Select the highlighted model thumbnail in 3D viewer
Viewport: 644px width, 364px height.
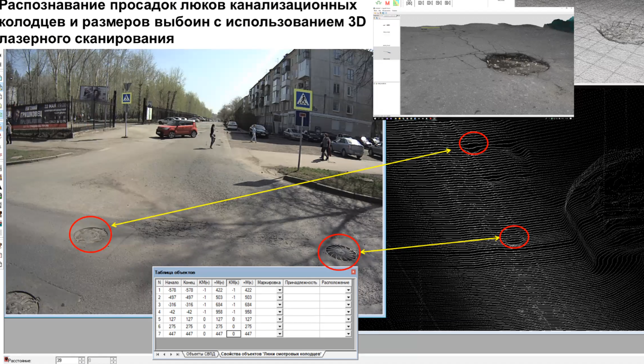(386, 52)
